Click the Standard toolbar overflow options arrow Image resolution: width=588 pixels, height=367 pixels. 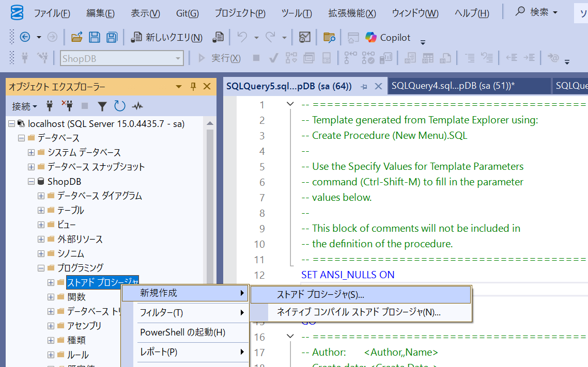[423, 42]
